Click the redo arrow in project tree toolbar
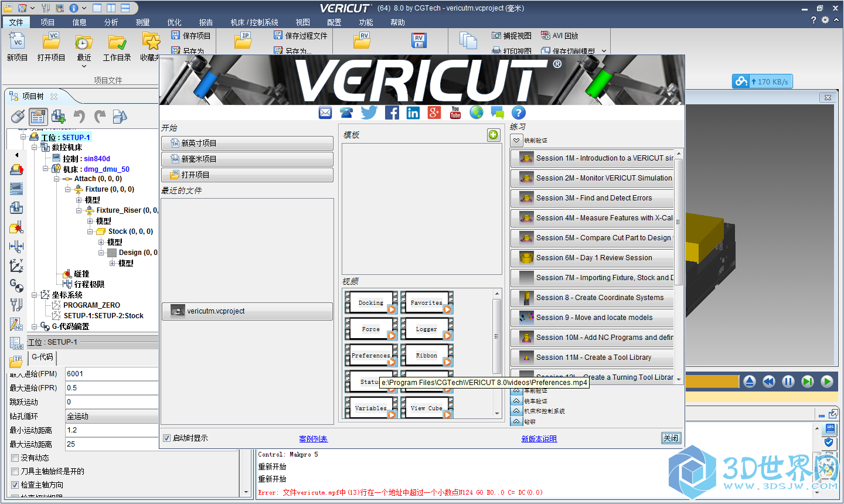 click(100, 117)
